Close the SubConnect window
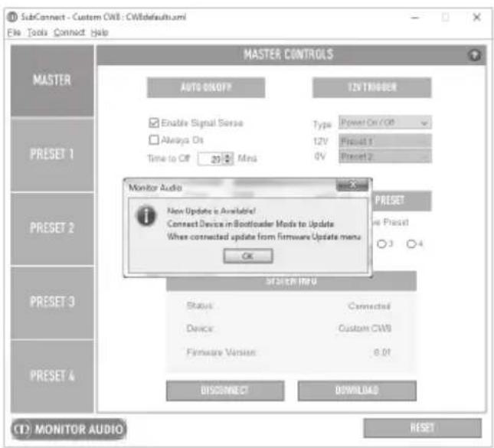The image size is (494, 448). [x=477, y=17]
